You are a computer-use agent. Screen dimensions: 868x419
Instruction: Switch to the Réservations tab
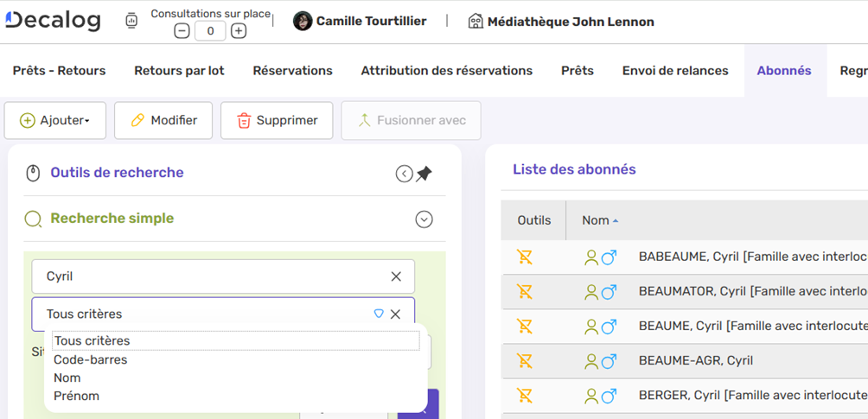pyautogui.click(x=292, y=71)
